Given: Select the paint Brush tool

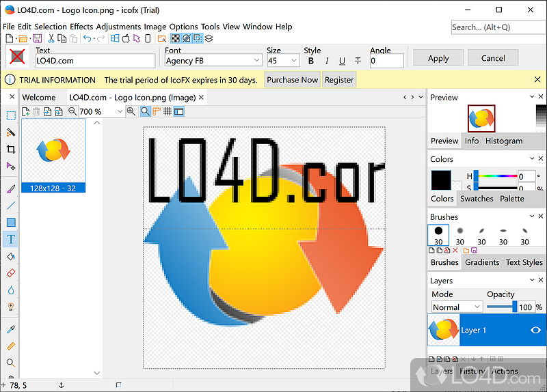Looking at the screenshot, I should pyautogui.click(x=11, y=189).
